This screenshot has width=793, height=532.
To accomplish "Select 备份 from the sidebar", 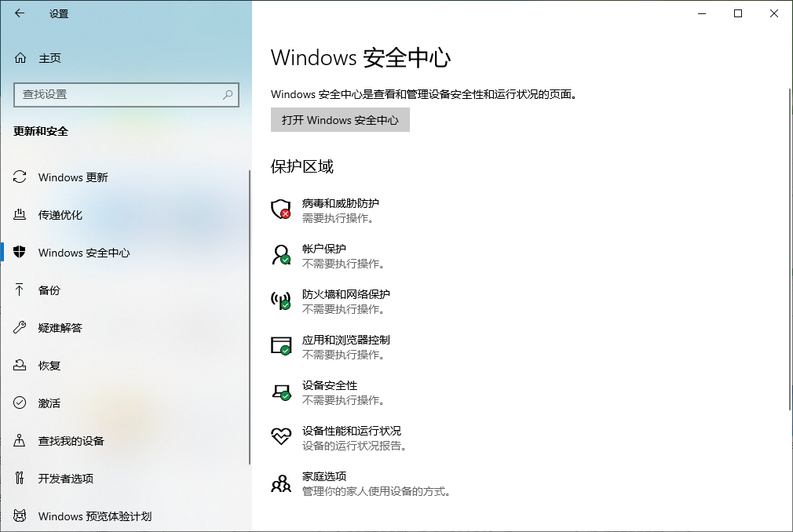I will 49,290.
